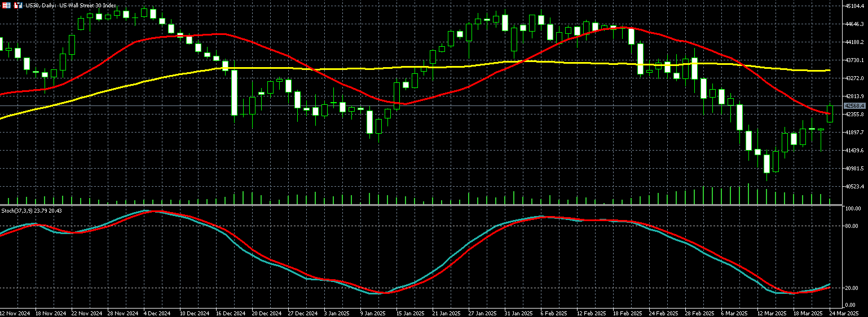The width and height of the screenshot is (868, 317).
Task: Click the 20.00 stochastic level label
Action: tap(852, 288)
